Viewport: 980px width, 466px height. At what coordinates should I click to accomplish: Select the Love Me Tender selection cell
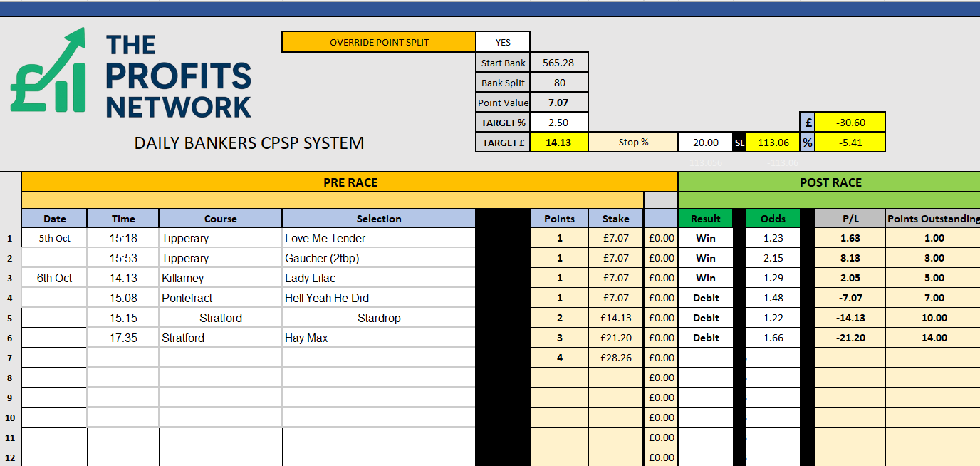click(378, 238)
